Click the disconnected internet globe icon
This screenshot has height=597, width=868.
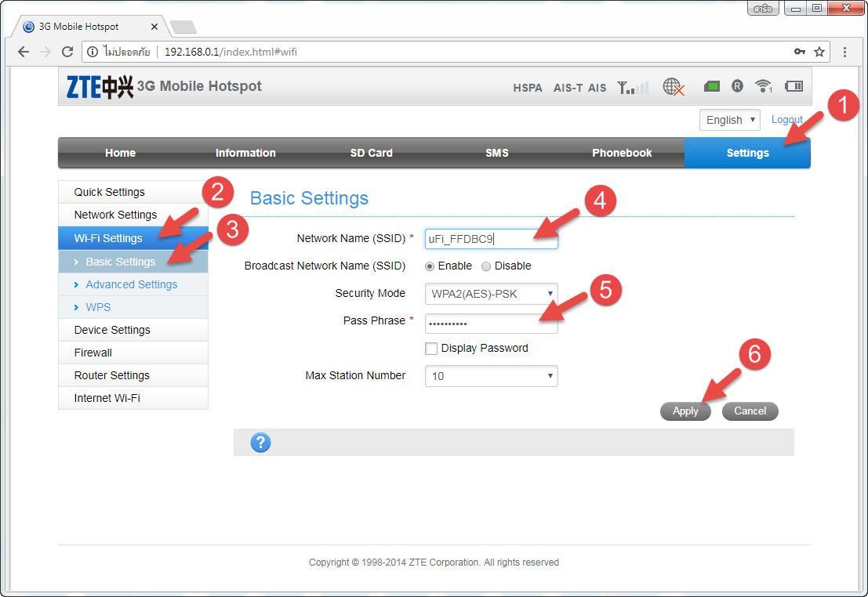pos(673,86)
